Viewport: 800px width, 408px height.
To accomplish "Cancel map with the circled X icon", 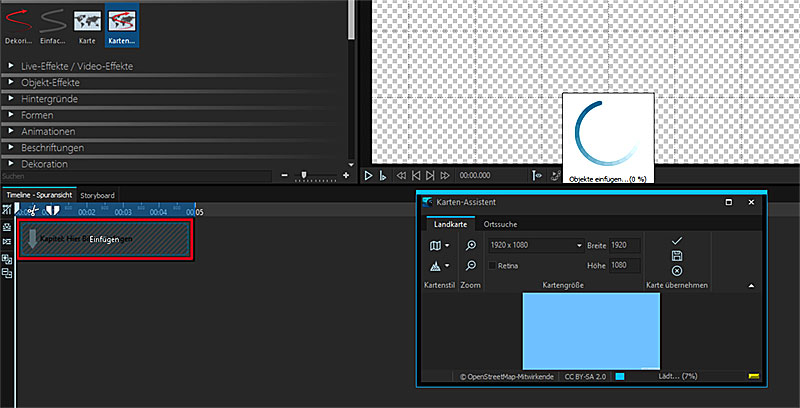I will click(677, 271).
